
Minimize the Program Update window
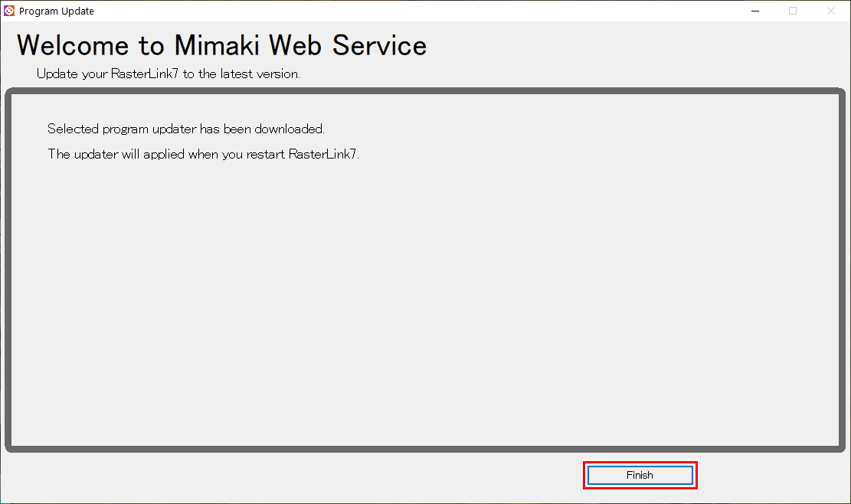(754, 11)
